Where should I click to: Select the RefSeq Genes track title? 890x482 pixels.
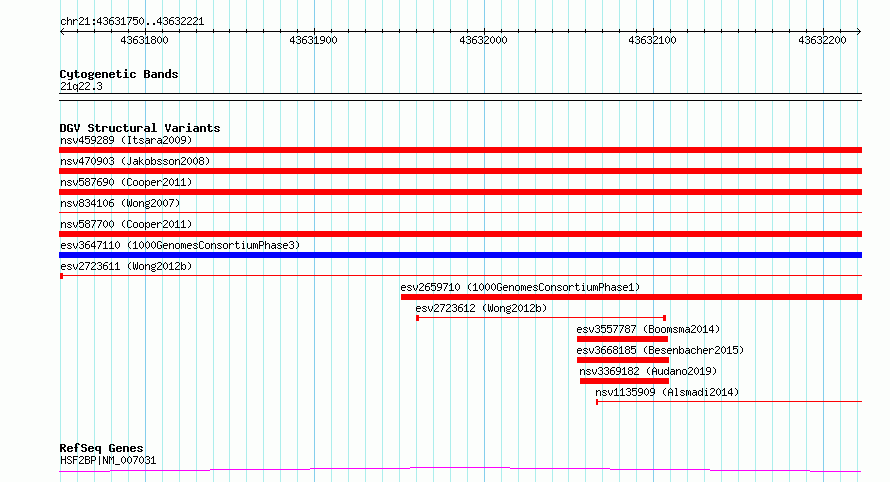pyautogui.click(x=101, y=449)
